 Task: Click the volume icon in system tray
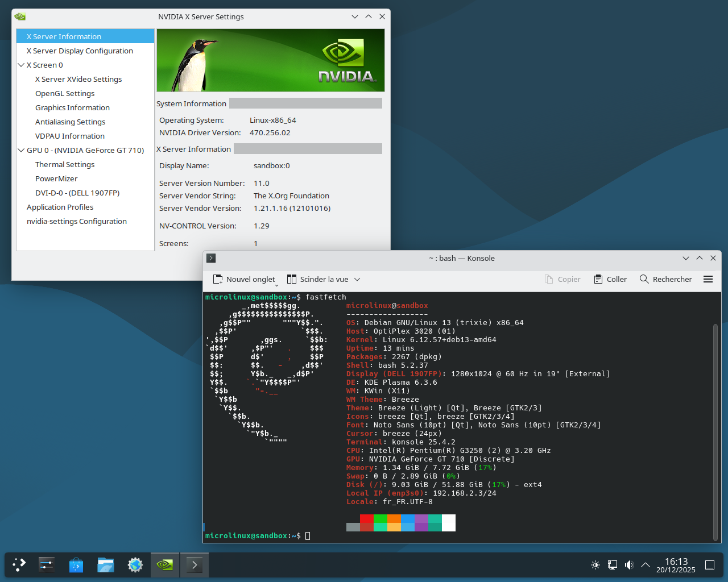[629, 565]
